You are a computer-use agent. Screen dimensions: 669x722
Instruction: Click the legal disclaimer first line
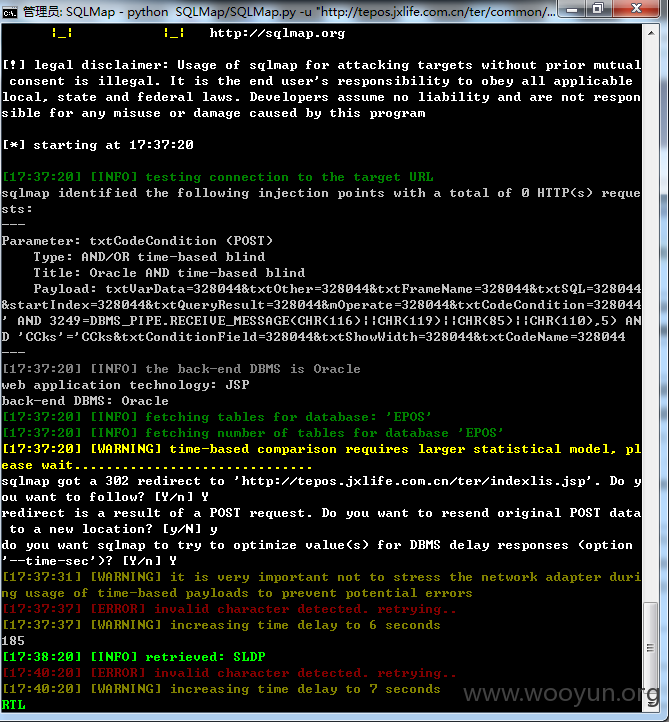coord(321,65)
